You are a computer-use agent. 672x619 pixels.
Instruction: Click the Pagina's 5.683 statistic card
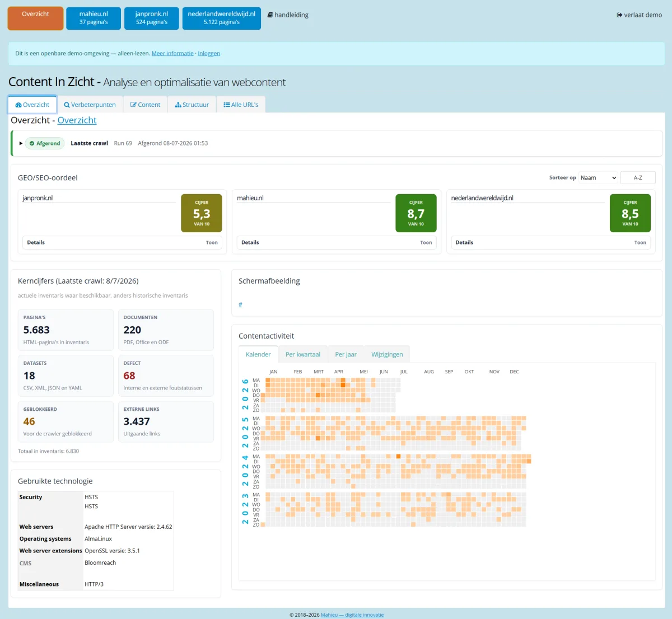(x=66, y=330)
